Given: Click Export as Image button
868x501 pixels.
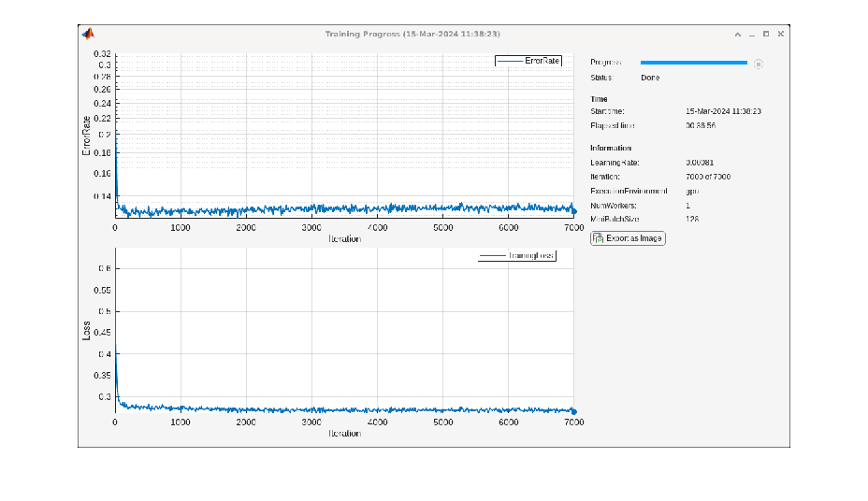Looking at the screenshot, I should pos(628,238).
